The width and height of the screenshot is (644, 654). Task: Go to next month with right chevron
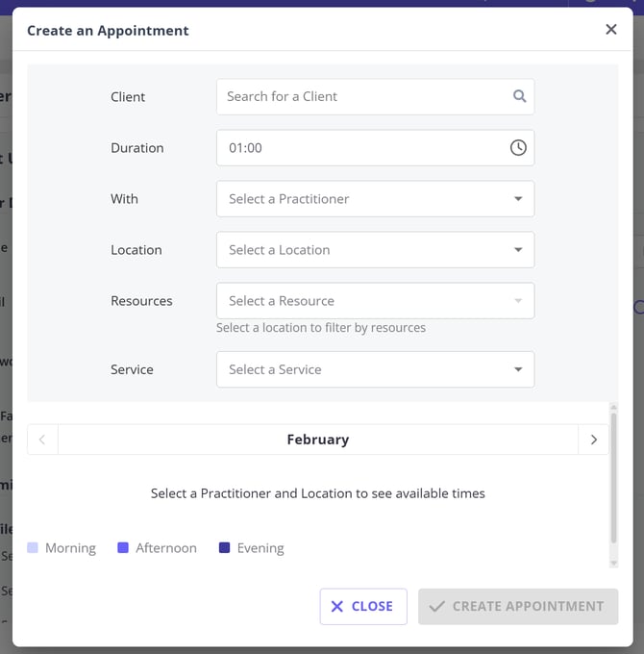click(x=593, y=440)
